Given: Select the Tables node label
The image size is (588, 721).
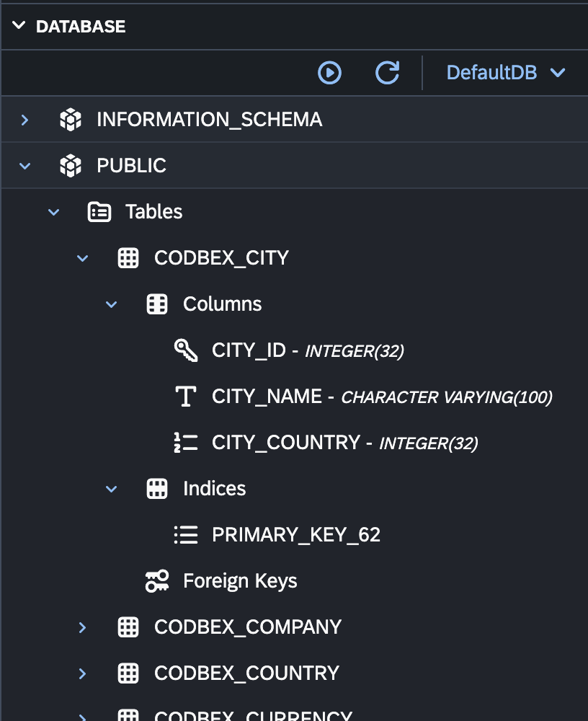Looking at the screenshot, I should pos(154,212).
